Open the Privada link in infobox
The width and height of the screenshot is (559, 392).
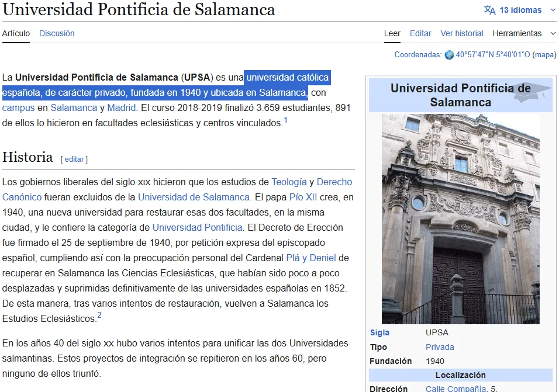440,347
